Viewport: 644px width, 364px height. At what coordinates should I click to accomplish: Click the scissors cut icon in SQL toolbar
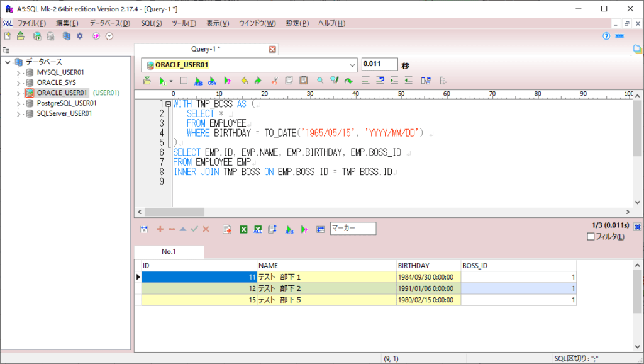[x=274, y=81]
